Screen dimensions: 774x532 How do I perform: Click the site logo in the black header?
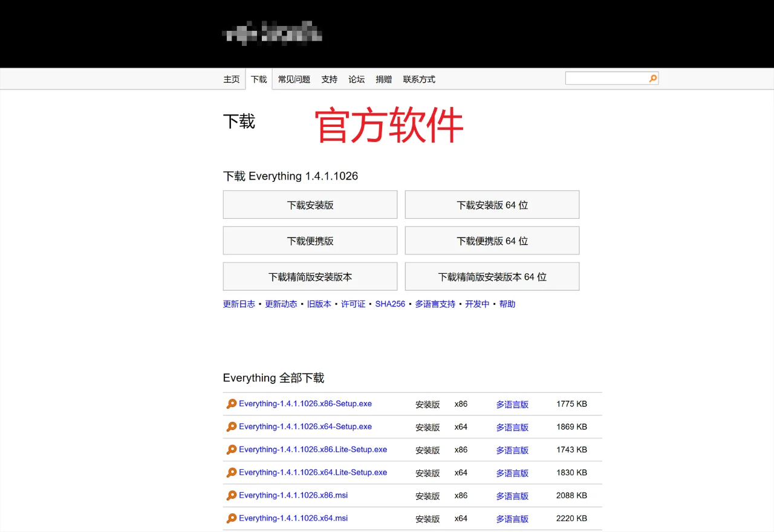tap(272, 34)
